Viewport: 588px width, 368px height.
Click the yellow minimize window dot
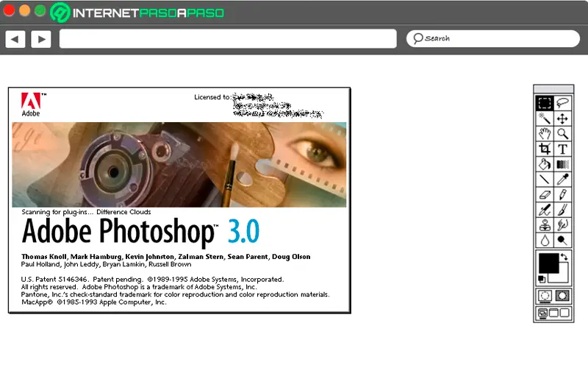click(x=24, y=10)
